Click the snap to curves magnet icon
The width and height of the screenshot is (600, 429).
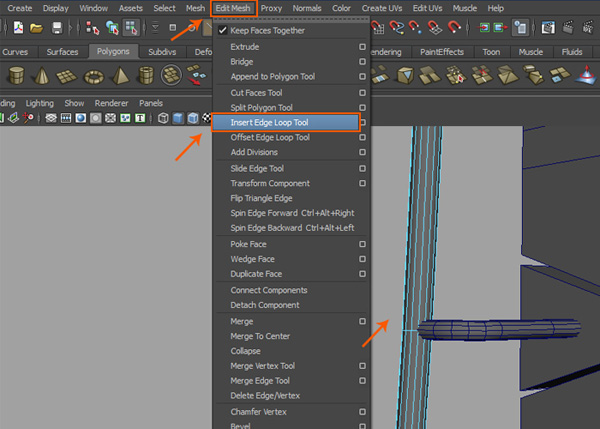[x=396, y=28]
